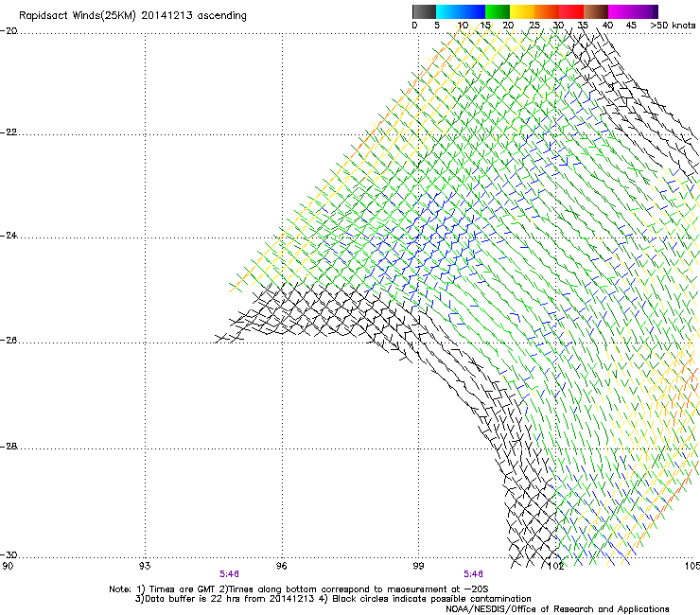Click the '-20' latitude label
This screenshot has width=700, height=615.
(x=9, y=31)
